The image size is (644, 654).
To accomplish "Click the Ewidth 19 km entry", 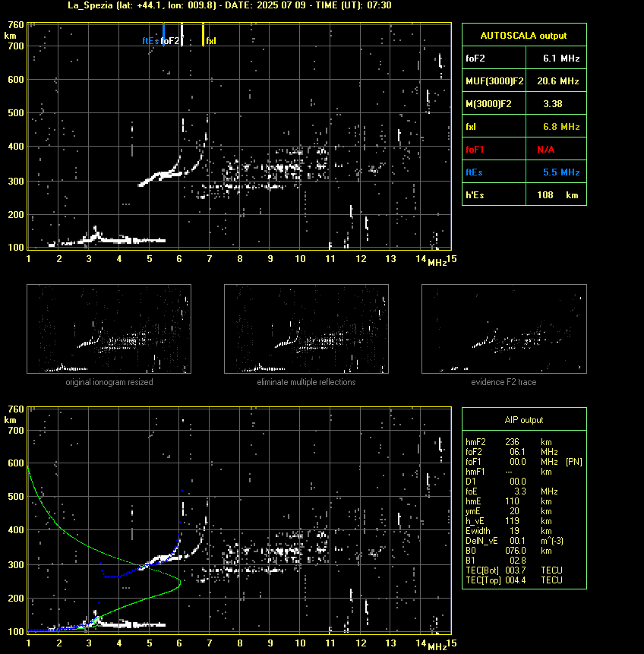I will pos(509,531).
